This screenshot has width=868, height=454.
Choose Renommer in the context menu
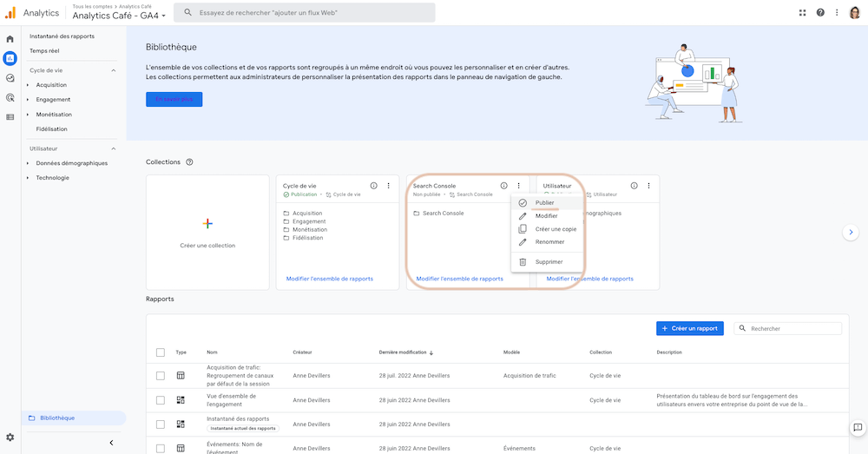pos(547,242)
